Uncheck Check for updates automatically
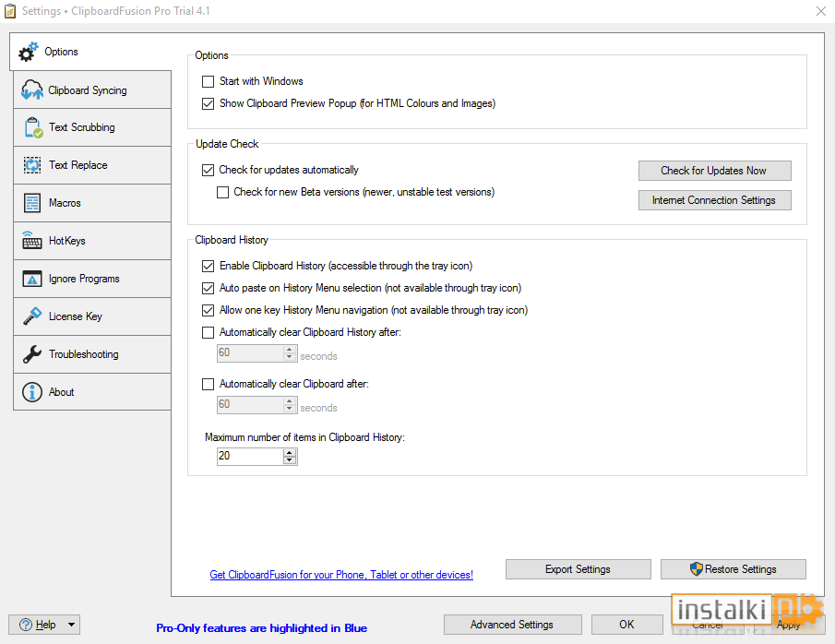The width and height of the screenshot is (835, 644). coord(208,171)
